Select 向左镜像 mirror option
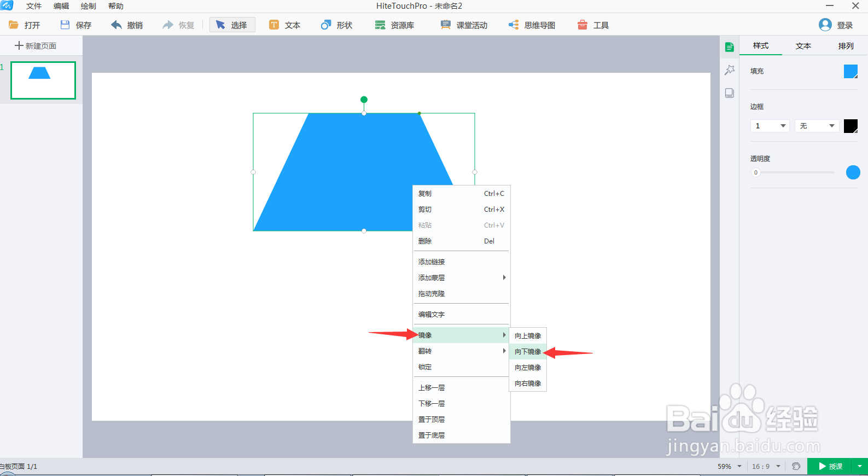Screen dimensions: 868x476 pyautogui.click(x=528, y=367)
